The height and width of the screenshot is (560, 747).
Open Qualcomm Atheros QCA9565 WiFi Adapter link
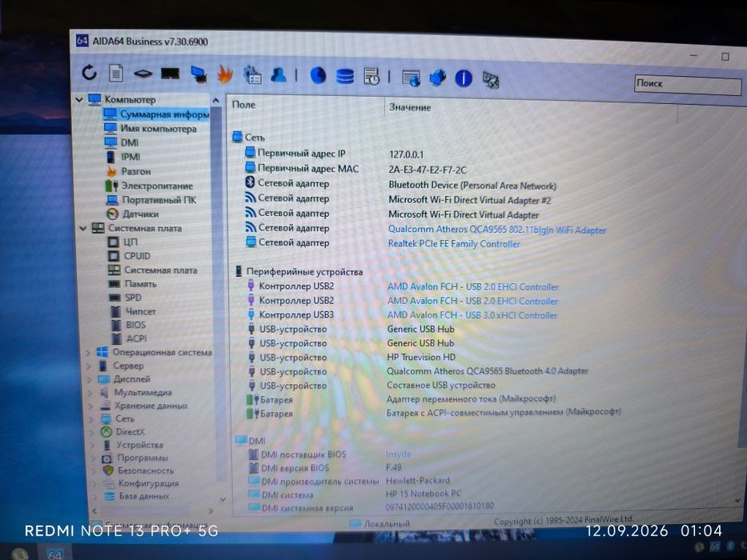pyautogui.click(x=497, y=230)
